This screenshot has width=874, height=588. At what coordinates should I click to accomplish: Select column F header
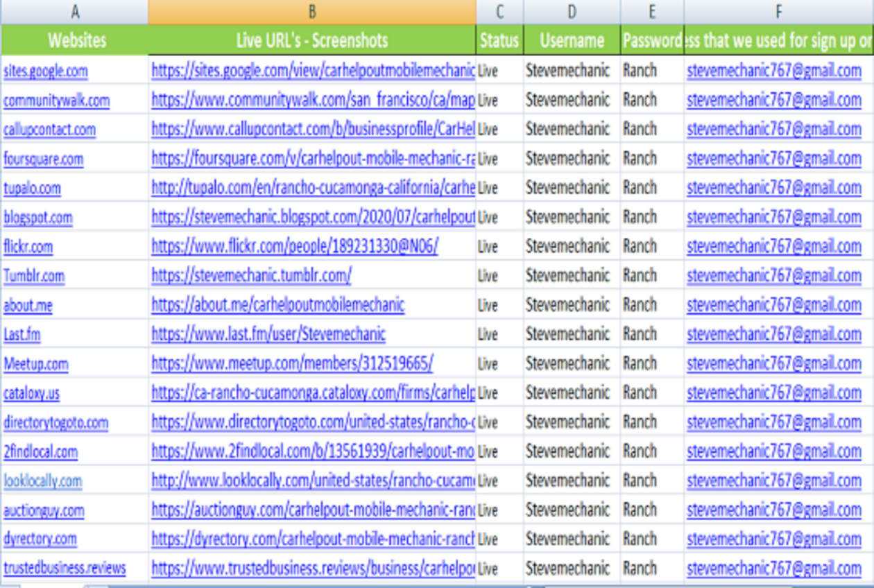pos(779,12)
